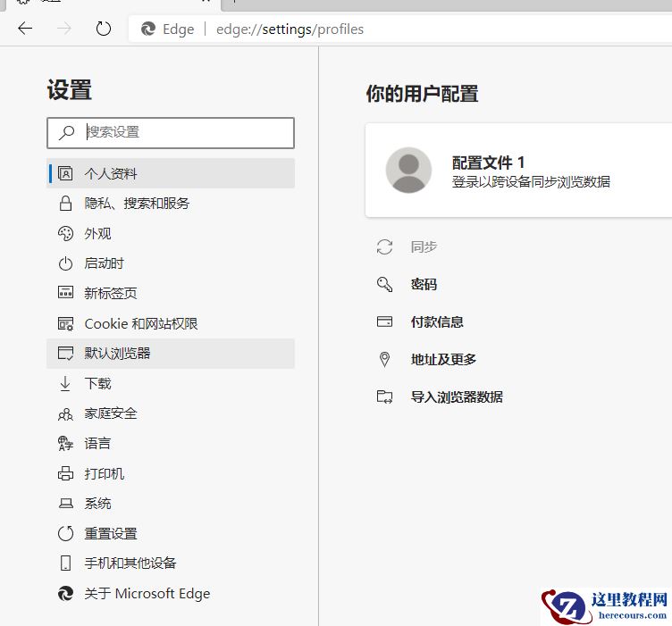This screenshot has height=626, width=672.
Task: Open the 付款信息 payment info settings
Action: [437, 321]
